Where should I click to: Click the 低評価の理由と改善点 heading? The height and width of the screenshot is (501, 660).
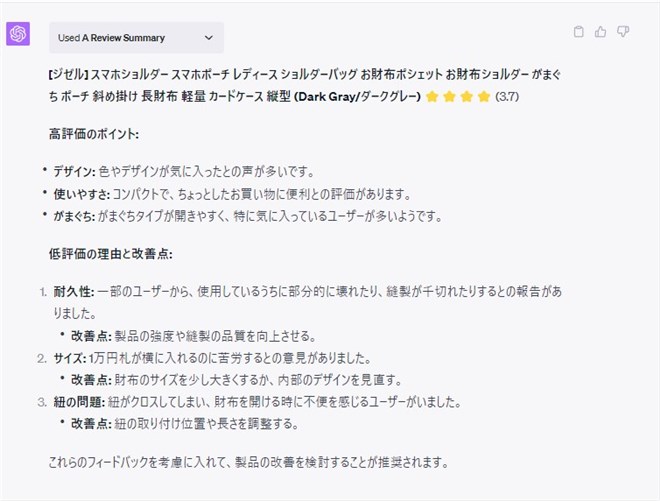tap(110, 254)
